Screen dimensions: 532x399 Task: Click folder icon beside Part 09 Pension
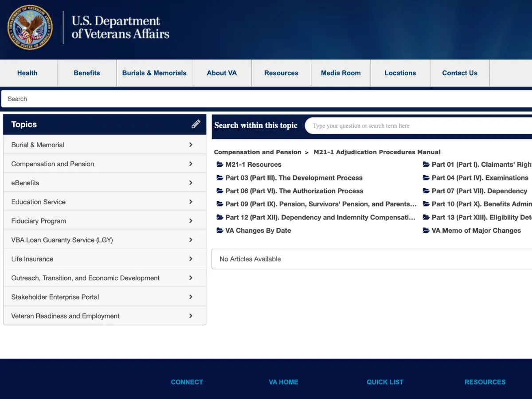[x=220, y=204]
